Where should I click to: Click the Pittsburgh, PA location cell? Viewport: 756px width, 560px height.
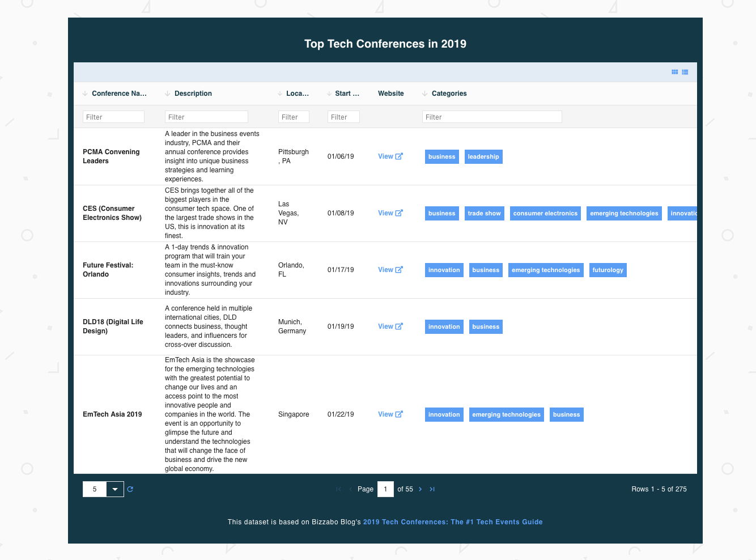[294, 156]
